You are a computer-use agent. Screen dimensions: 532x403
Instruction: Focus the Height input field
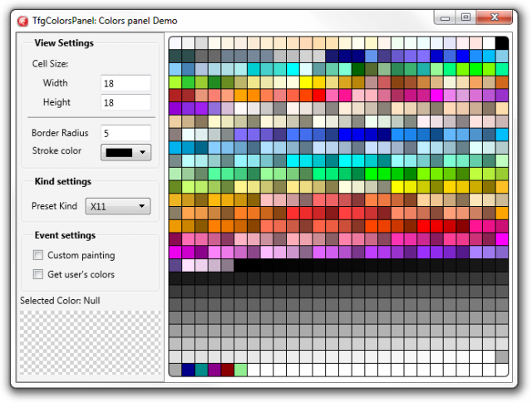(x=126, y=102)
